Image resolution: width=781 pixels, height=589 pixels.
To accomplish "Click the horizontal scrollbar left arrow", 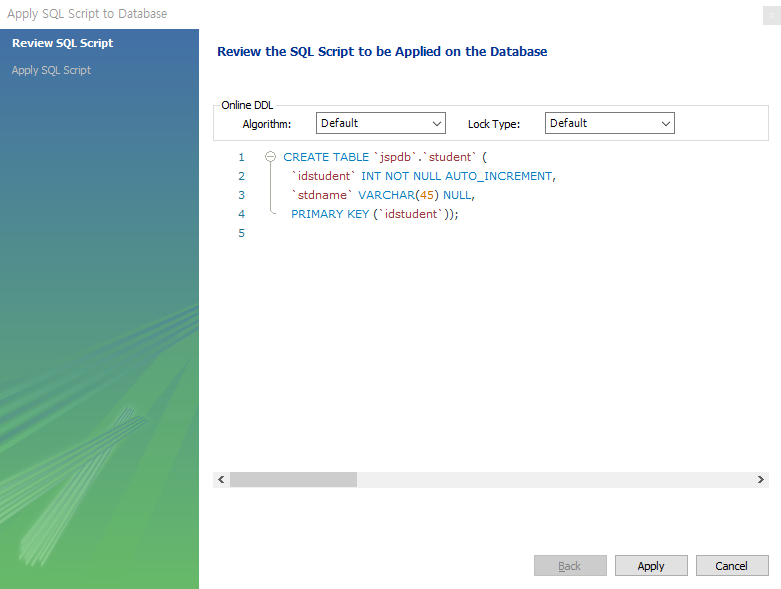I will (x=221, y=479).
